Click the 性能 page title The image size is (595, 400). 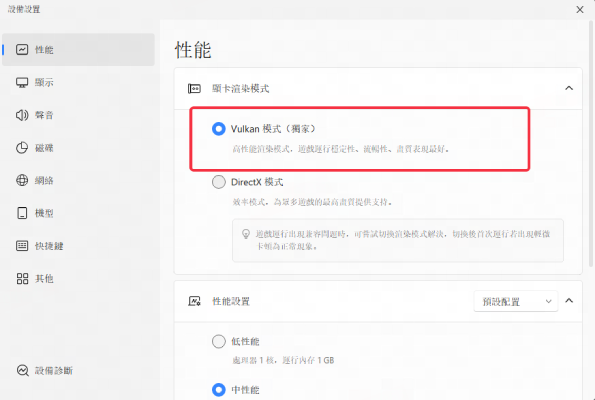coord(193,50)
